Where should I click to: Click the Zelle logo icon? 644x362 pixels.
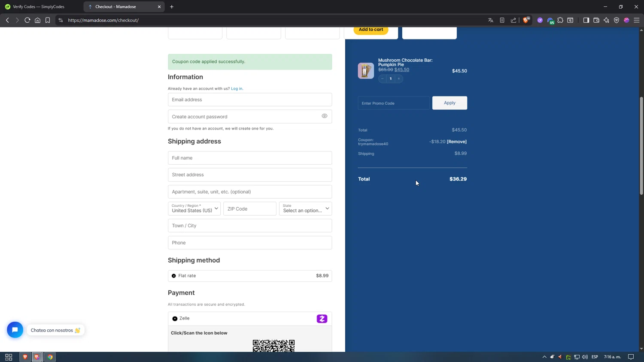(x=322, y=319)
